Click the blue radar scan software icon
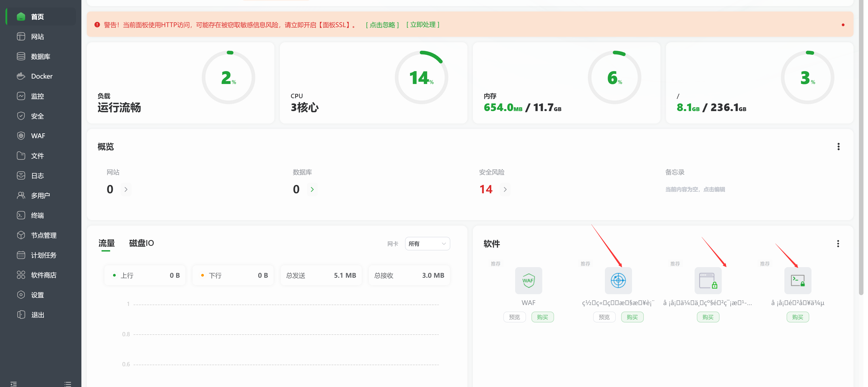The width and height of the screenshot is (868, 387). pos(618,280)
